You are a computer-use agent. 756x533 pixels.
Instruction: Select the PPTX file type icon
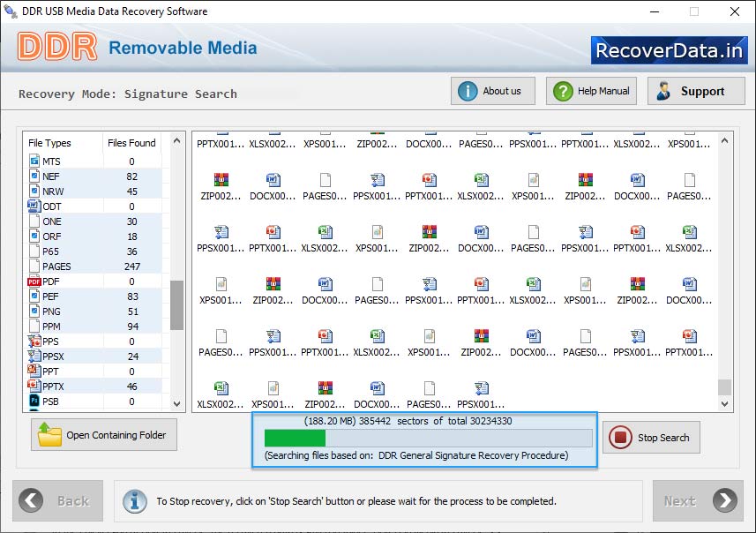point(34,386)
